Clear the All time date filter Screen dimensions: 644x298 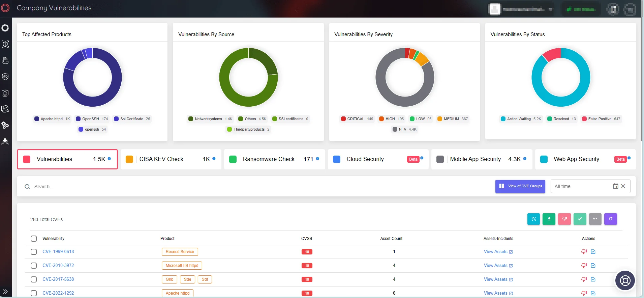coord(623,186)
